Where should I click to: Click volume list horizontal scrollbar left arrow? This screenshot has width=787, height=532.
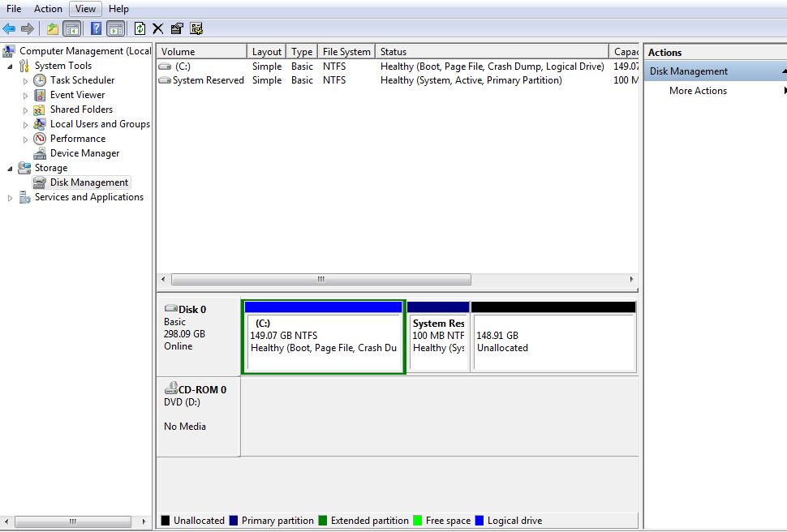pyautogui.click(x=163, y=279)
